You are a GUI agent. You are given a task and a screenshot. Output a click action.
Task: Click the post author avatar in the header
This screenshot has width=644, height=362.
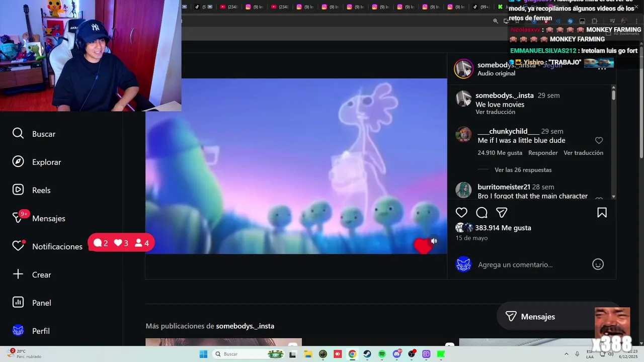point(463,69)
